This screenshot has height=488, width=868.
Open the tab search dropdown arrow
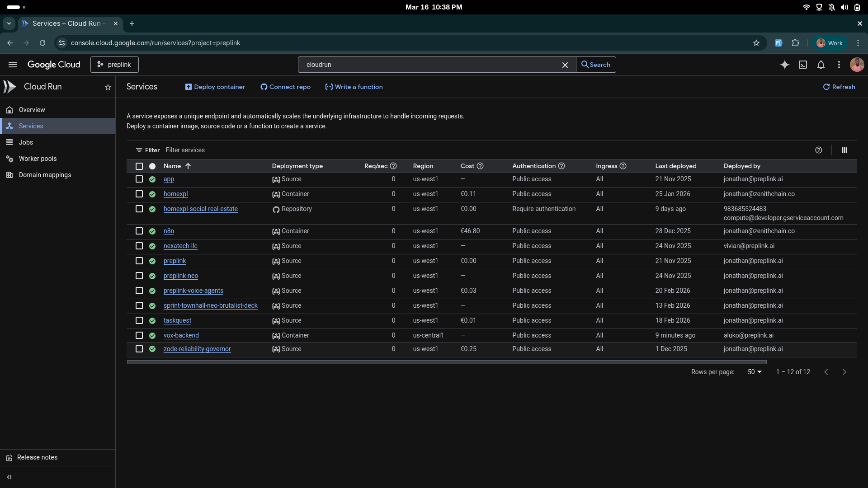(x=9, y=23)
